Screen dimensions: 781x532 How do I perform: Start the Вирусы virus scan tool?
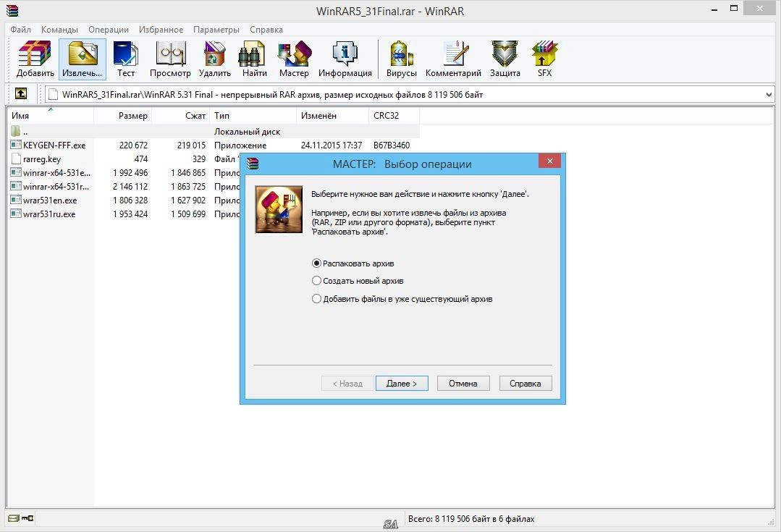click(402, 59)
